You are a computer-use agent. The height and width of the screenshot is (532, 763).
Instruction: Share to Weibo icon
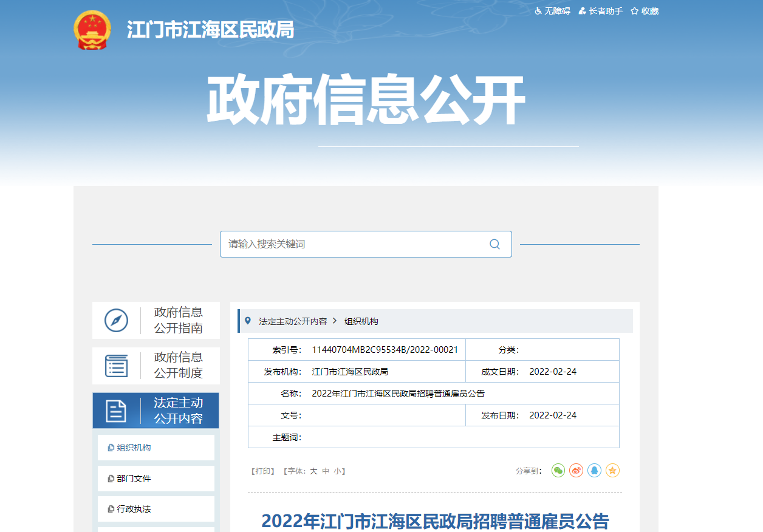click(577, 471)
